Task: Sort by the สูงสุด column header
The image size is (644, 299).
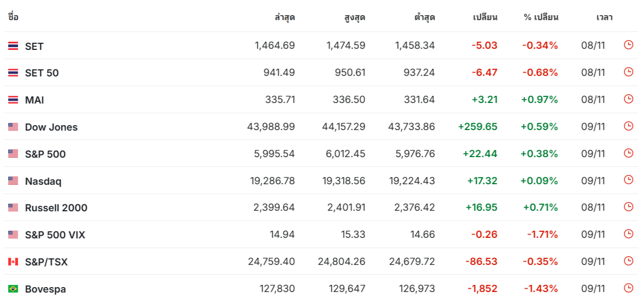Action: click(x=355, y=17)
